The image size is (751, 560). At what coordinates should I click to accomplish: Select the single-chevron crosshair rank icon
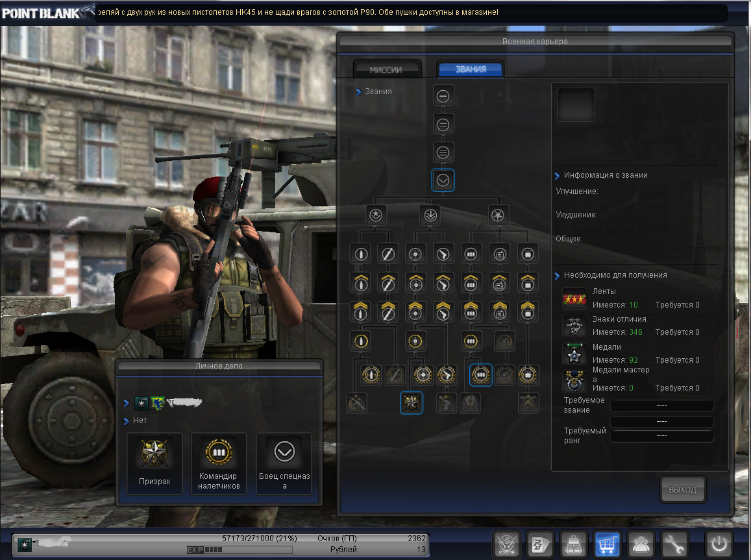[x=415, y=284]
